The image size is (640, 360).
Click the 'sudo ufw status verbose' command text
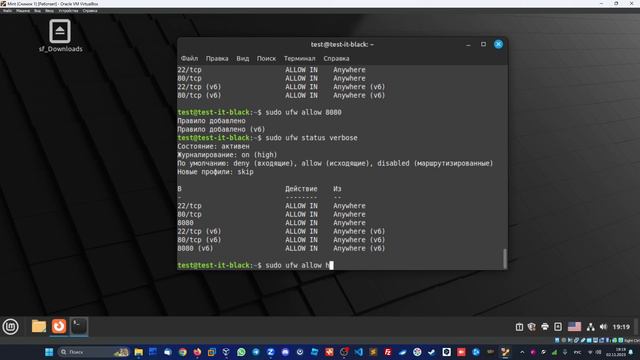311,138
